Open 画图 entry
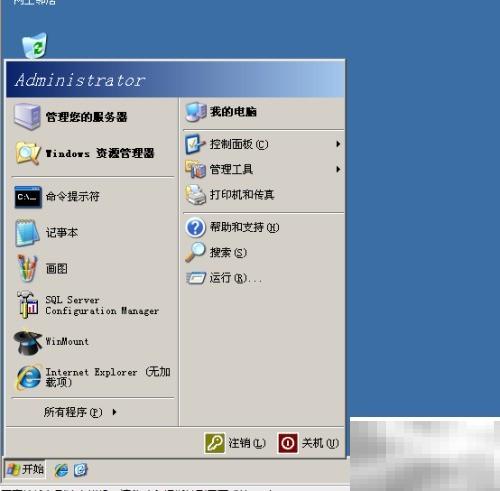Image resolution: width=500 pixels, height=491 pixels. tap(57, 268)
